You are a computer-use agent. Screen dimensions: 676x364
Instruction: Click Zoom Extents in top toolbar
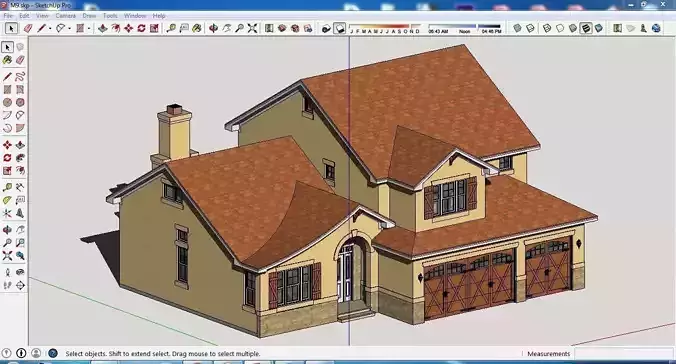coord(252,28)
